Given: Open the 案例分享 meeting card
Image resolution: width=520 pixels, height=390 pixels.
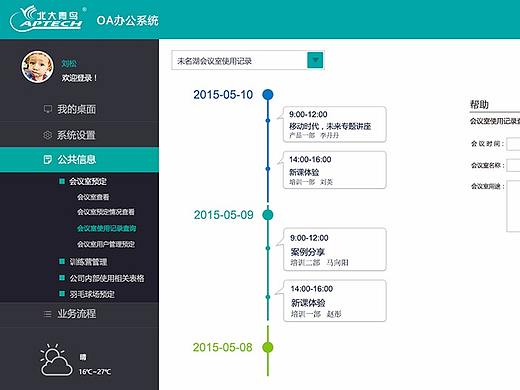Looking at the screenshot, I should 334,249.
